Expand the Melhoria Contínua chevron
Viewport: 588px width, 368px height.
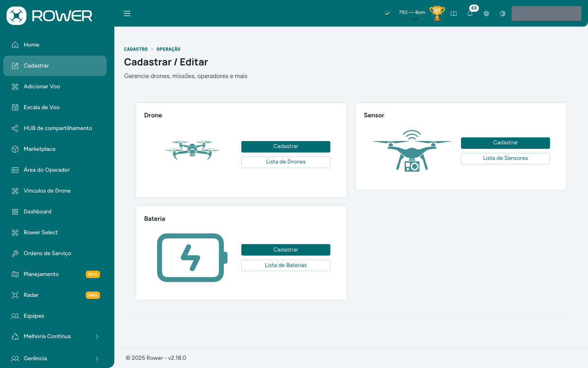[97, 337]
